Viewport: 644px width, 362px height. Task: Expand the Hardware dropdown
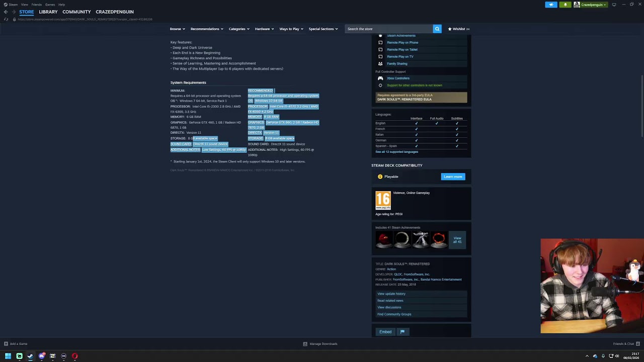click(264, 29)
